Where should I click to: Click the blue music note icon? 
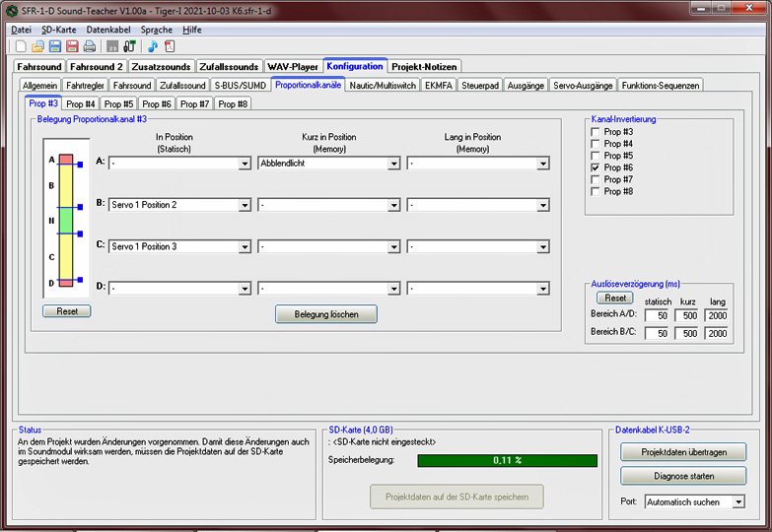coord(153,46)
